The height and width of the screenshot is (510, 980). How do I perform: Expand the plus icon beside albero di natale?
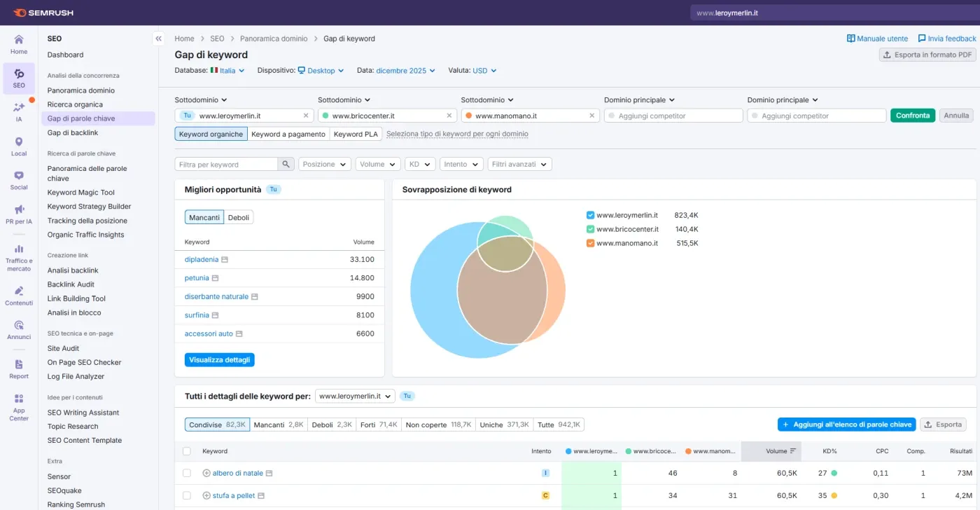click(206, 474)
